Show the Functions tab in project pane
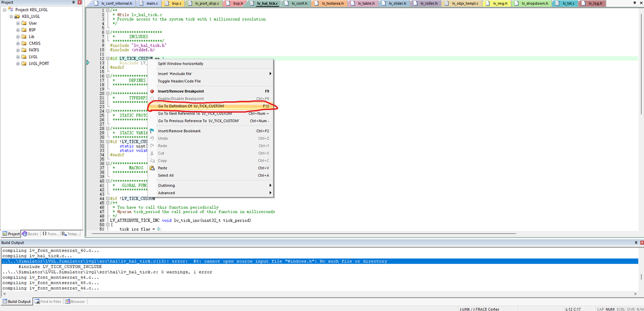The width and height of the screenshot is (644, 311). (51, 234)
